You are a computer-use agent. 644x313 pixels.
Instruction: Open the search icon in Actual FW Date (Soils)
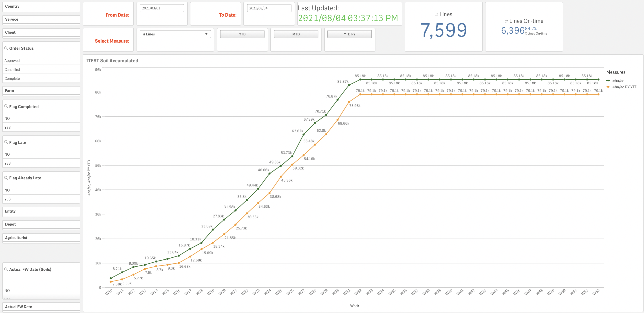(7, 269)
